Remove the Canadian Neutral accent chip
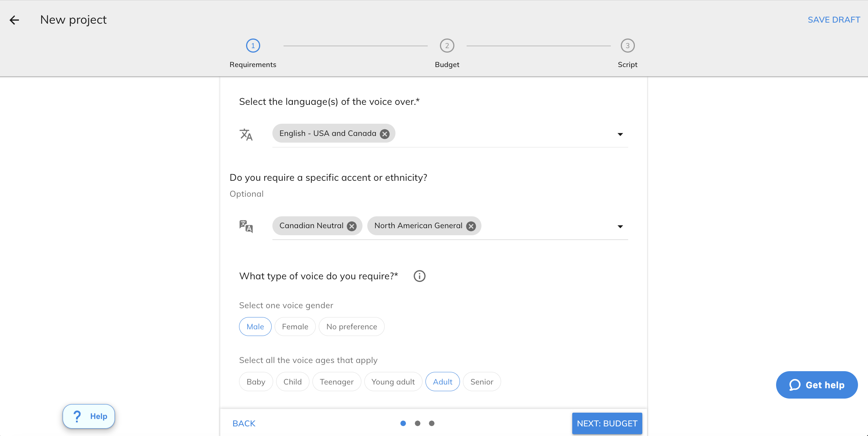 click(x=352, y=226)
